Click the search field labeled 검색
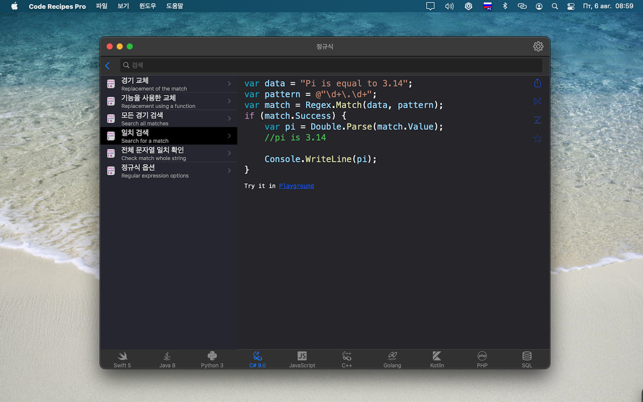 (x=331, y=65)
